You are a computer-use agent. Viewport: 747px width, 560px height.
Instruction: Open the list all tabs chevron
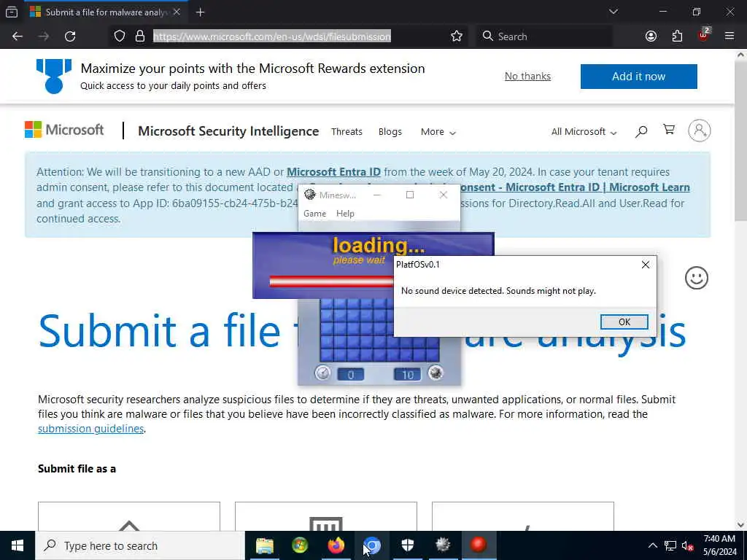tap(613, 12)
